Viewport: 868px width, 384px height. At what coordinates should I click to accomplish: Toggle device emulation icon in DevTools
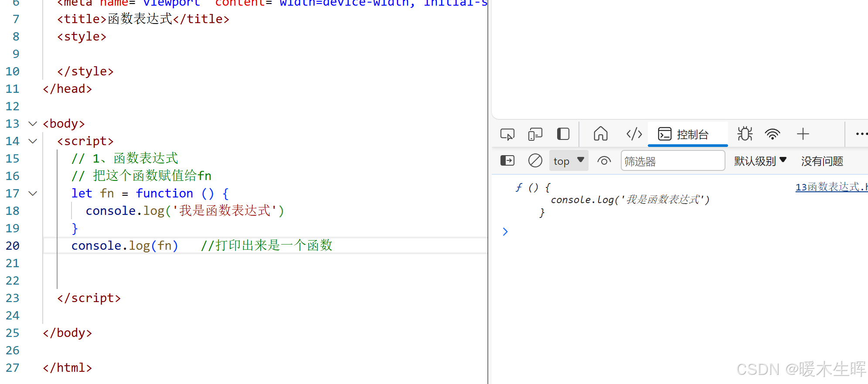[x=535, y=134]
